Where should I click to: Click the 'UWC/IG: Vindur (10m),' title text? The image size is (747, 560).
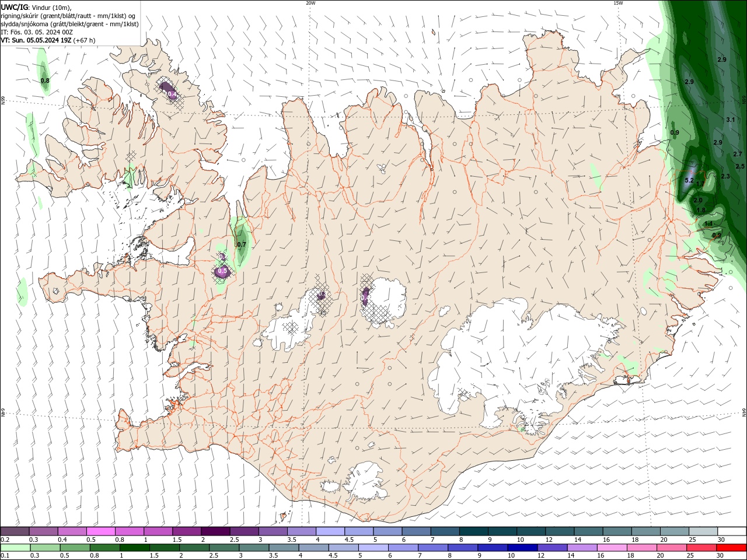[x=37, y=7]
